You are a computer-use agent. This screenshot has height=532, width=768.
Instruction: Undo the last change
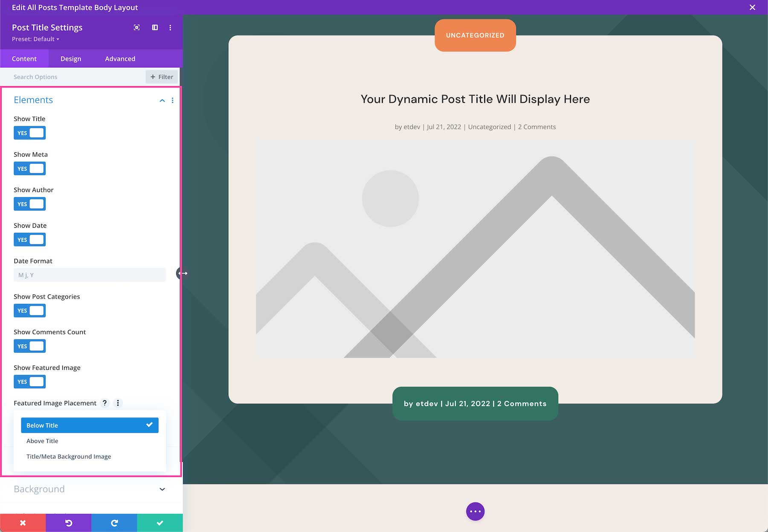point(68,523)
